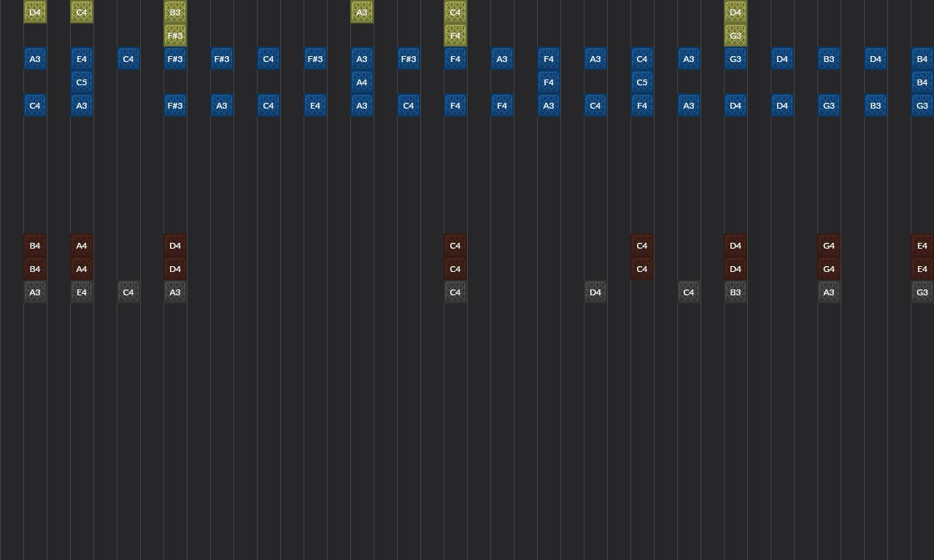The height and width of the screenshot is (560, 934).
Task: Select the lower red G4 note
Action: click(829, 269)
